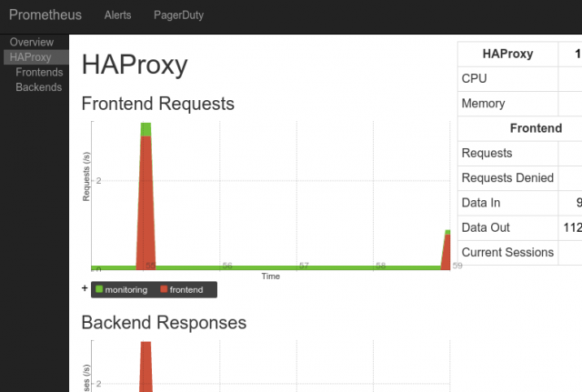
Task: Click the 57 tick on time axis
Action: (304, 266)
